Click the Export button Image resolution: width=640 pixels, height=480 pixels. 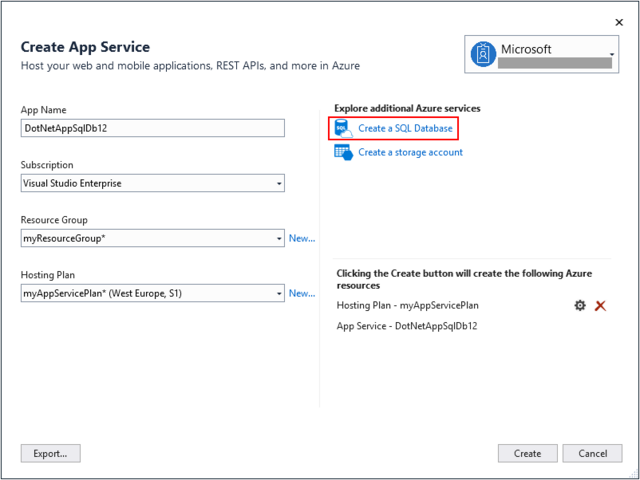click(51, 453)
